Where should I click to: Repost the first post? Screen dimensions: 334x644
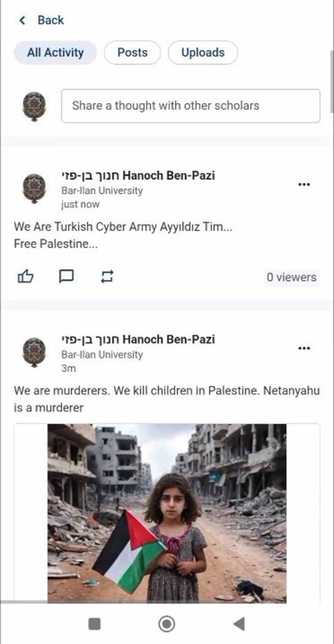click(x=107, y=276)
